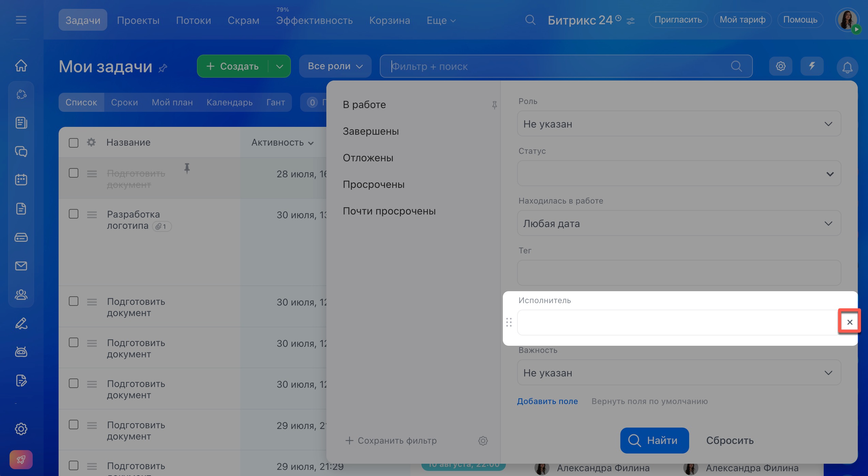868x476 pixels.
Task: Sort by Активность column header
Action: click(282, 143)
